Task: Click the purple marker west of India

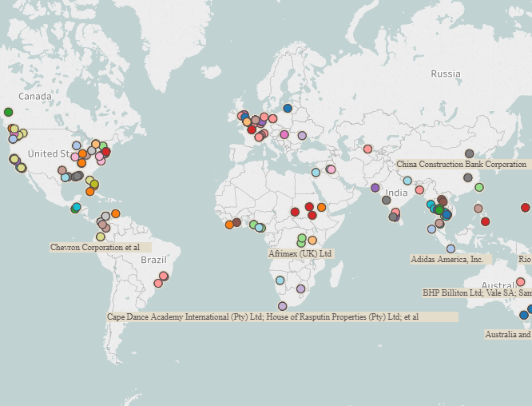Action: (375, 188)
